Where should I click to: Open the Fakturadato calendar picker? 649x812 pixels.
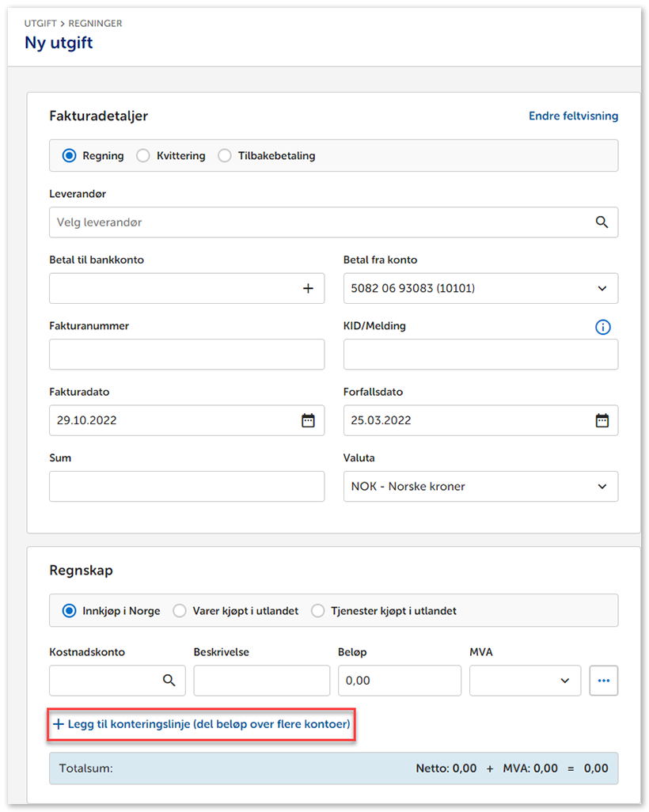(x=308, y=421)
